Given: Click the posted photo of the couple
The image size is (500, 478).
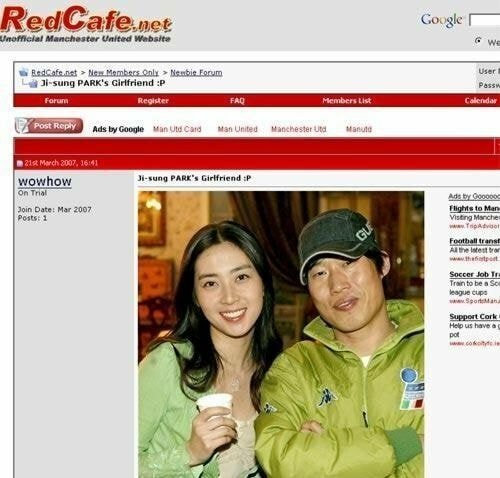Looking at the screenshot, I should (281, 334).
